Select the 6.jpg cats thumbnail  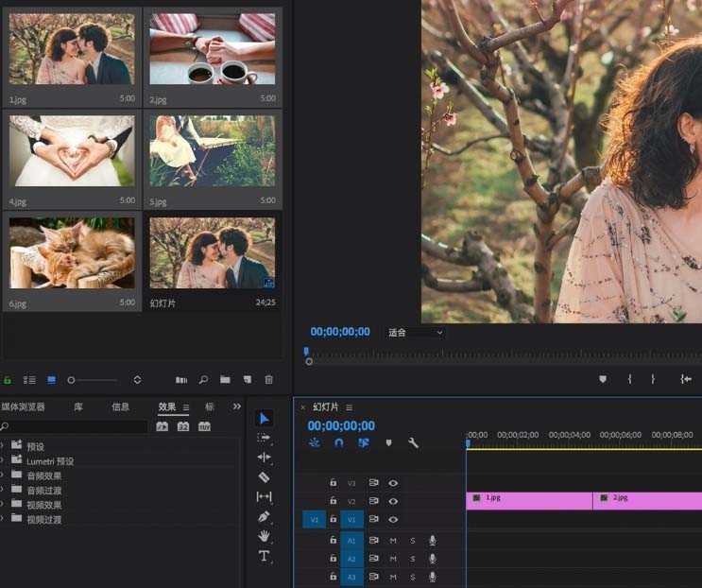pyautogui.click(x=72, y=253)
